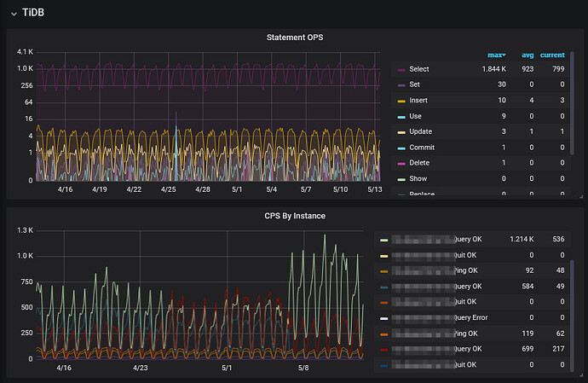The width and height of the screenshot is (588, 383).
Task: Toggle the Select series in legend
Action: [418, 69]
